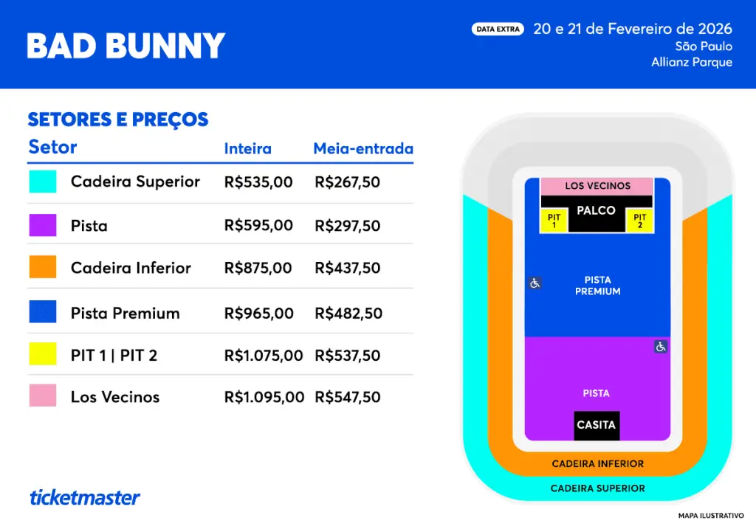The width and height of the screenshot is (756, 532).
Task: Select the CADEIRA INFERIOR label on the map
Action: (x=597, y=464)
